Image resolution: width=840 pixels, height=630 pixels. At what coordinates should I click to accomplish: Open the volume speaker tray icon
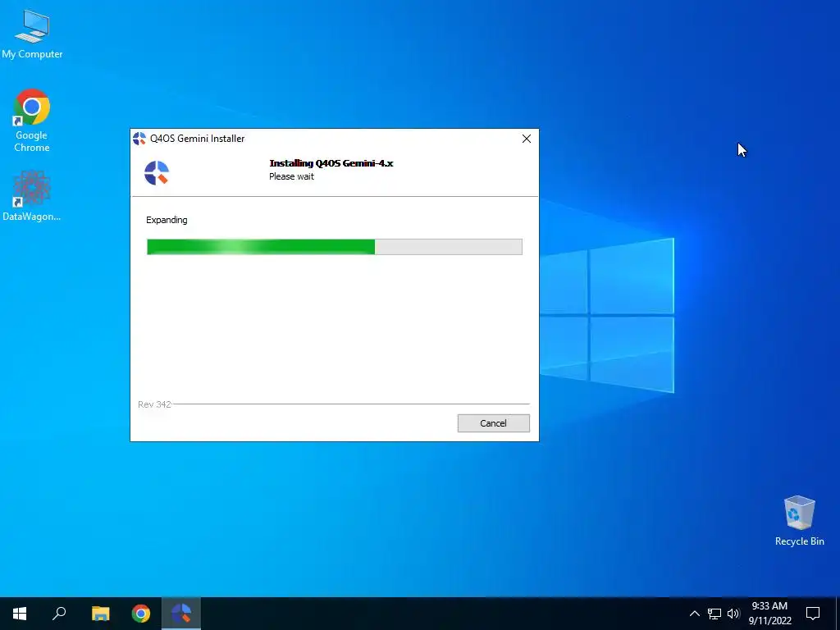(733, 614)
